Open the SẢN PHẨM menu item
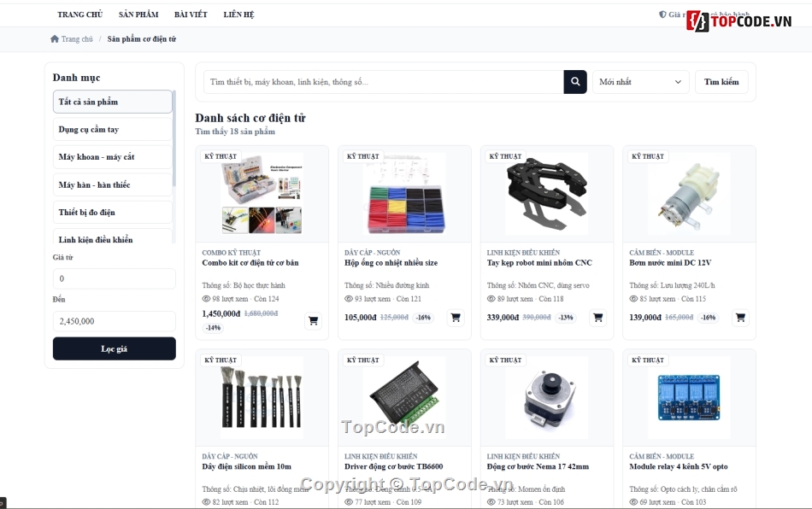The height and width of the screenshot is (509, 812). (x=138, y=15)
